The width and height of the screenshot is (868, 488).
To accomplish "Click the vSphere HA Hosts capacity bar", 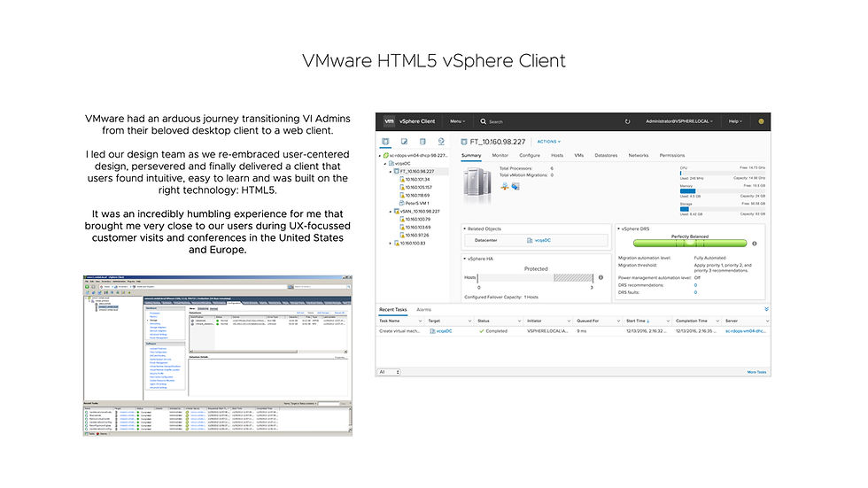I will coord(535,278).
